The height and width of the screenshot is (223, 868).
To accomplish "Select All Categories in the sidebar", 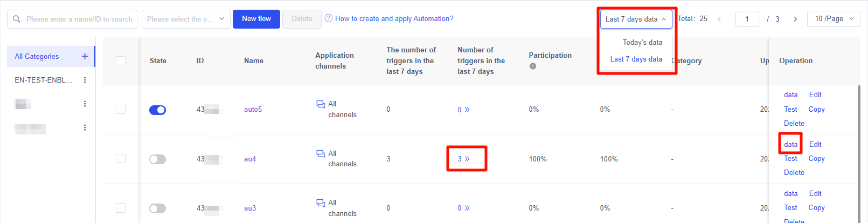I will point(37,56).
